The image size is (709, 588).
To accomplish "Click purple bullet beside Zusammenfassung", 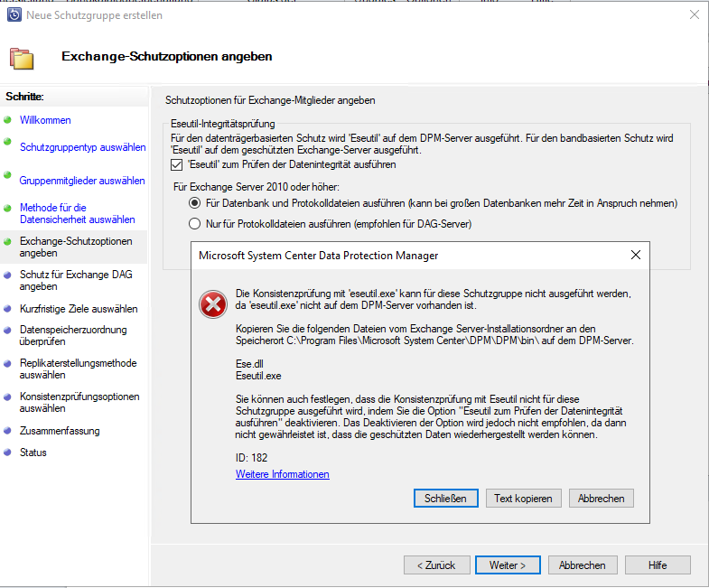I will pos(7,431).
